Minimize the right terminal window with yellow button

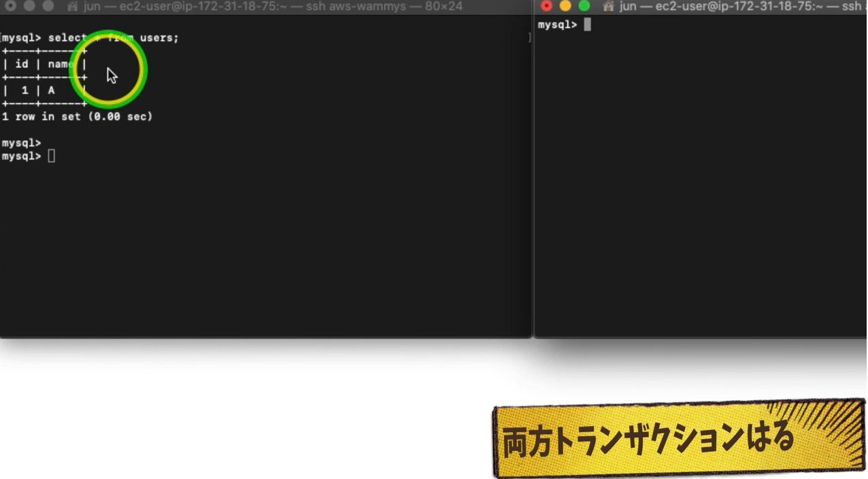[565, 6]
